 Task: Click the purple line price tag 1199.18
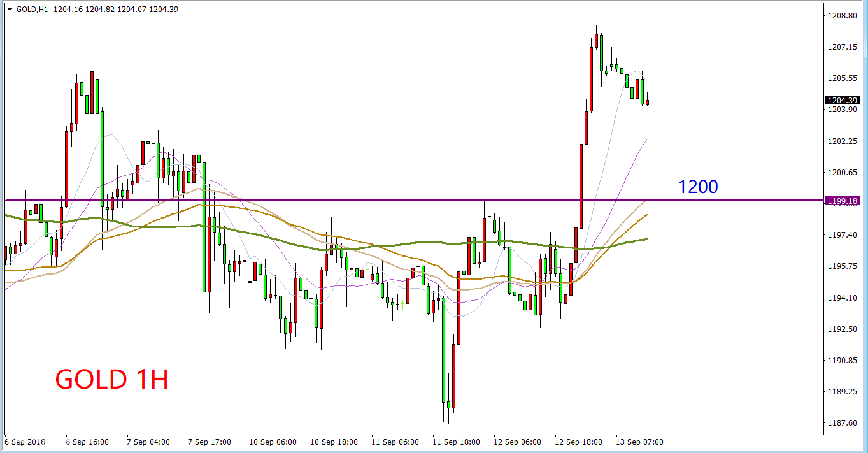pos(843,201)
